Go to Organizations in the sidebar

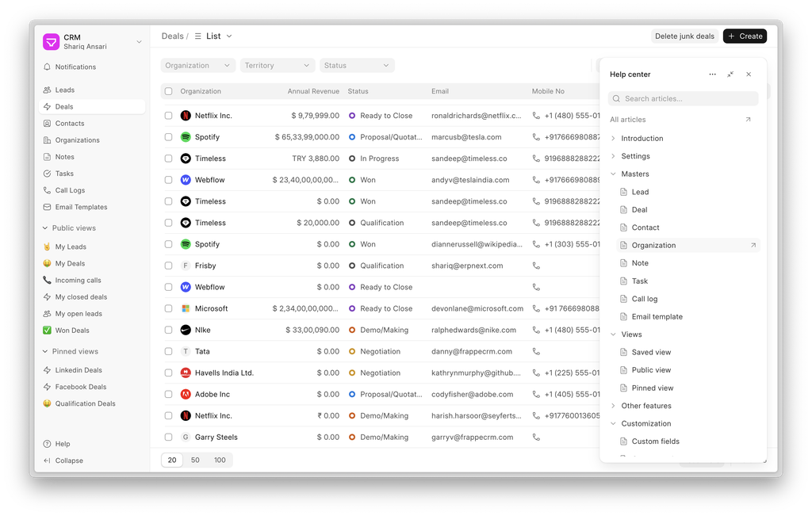point(77,140)
